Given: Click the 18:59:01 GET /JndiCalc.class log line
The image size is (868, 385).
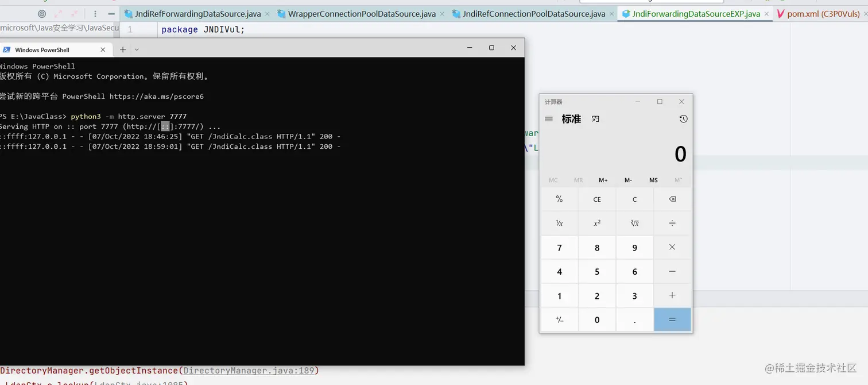Looking at the screenshot, I should tap(170, 147).
